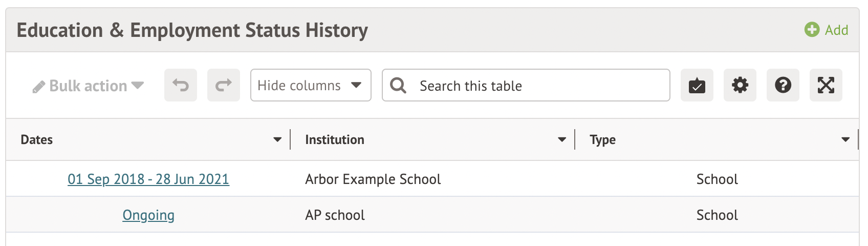Open the Dates column sort arrow

coord(277,139)
